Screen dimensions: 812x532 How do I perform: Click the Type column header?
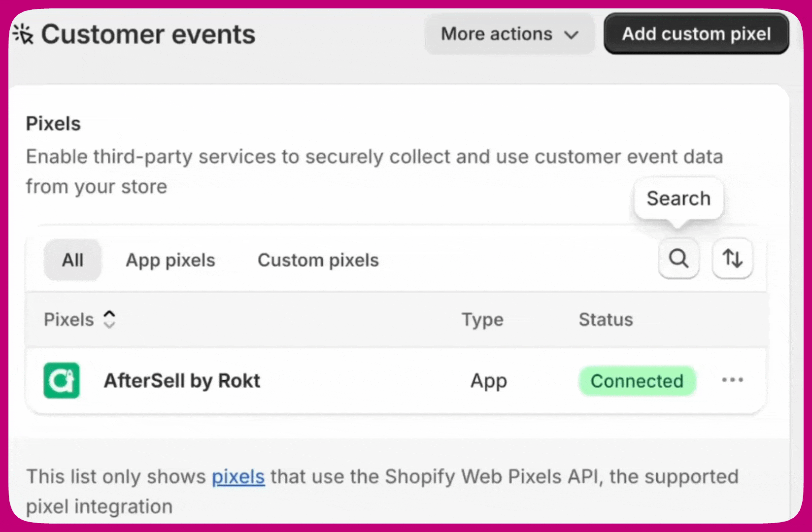click(x=482, y=320)
